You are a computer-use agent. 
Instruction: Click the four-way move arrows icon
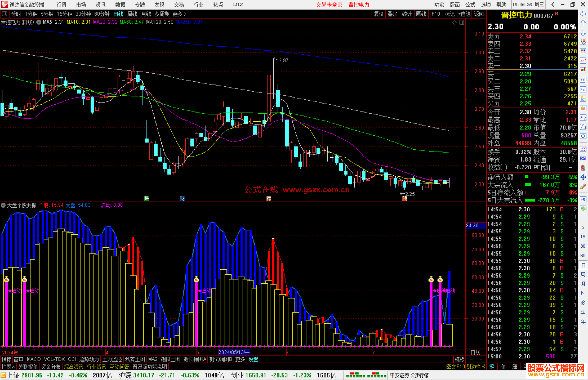point(583,177)
